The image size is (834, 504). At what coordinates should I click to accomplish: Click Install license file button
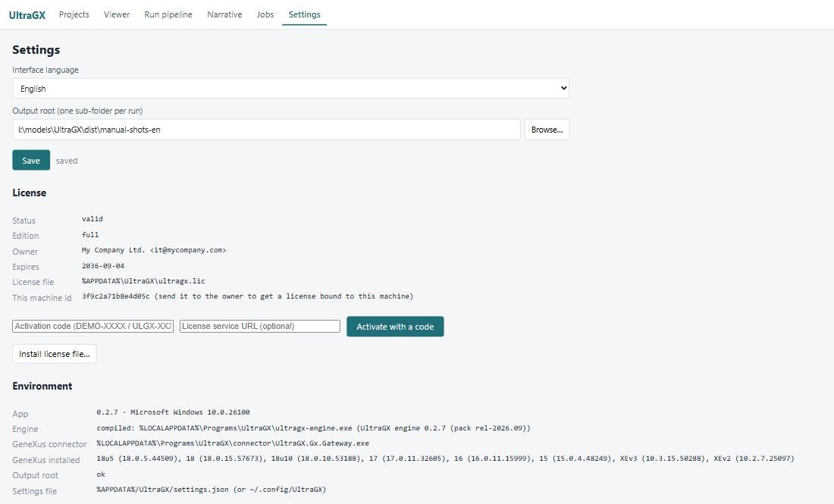pos(55,353)
